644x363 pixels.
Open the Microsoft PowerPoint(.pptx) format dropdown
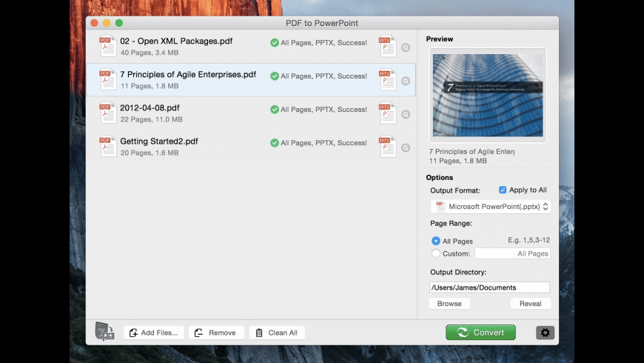point(492,207)
